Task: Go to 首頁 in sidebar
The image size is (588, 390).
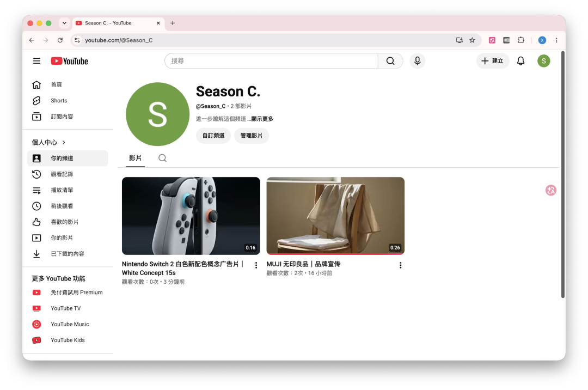Action: coord(68,85)
